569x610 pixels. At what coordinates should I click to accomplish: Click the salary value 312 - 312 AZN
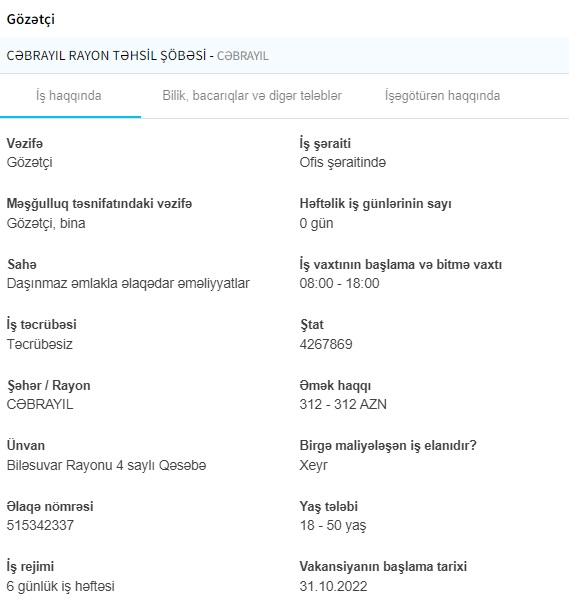tap(343, 405)
